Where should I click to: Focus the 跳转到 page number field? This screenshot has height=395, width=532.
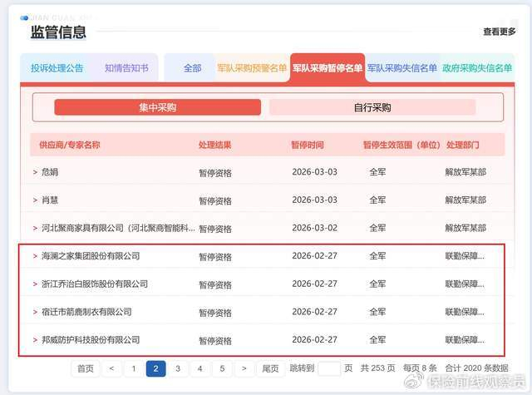[x=329, y=368]
